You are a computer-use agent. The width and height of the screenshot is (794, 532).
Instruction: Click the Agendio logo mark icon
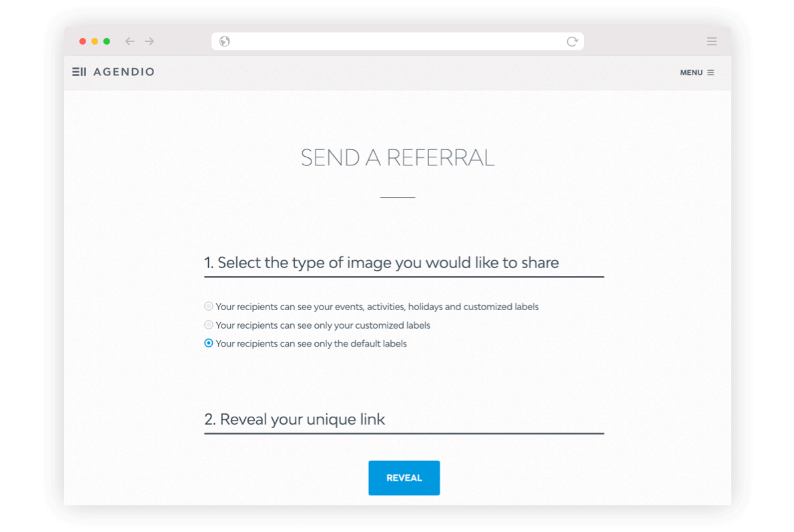coord(79,72)
